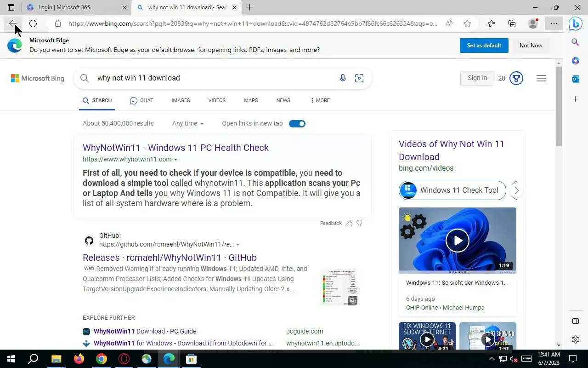588x368 pixels.
Task: Open WhyNotWin11 Uptodown download link
Action: [183, 343]
